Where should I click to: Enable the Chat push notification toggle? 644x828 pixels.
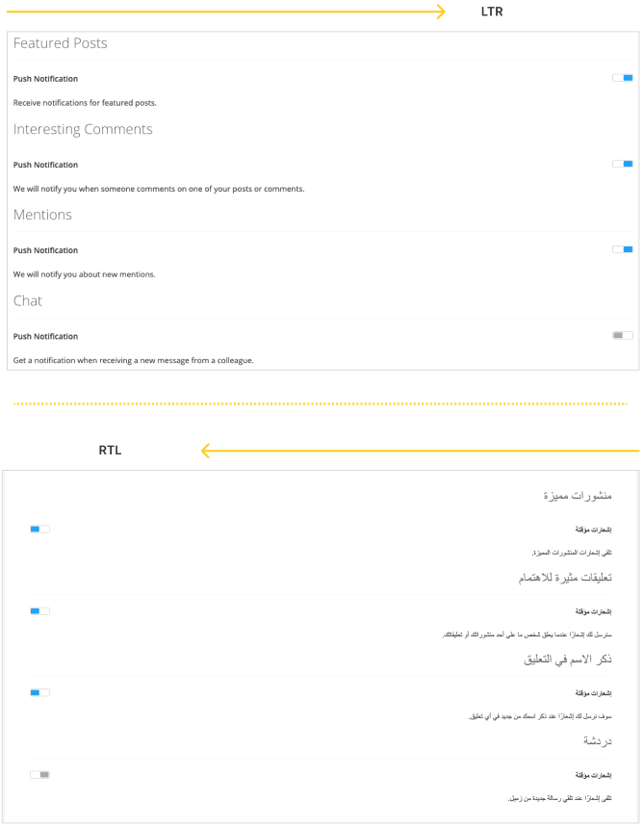click(x=620, y=334)
